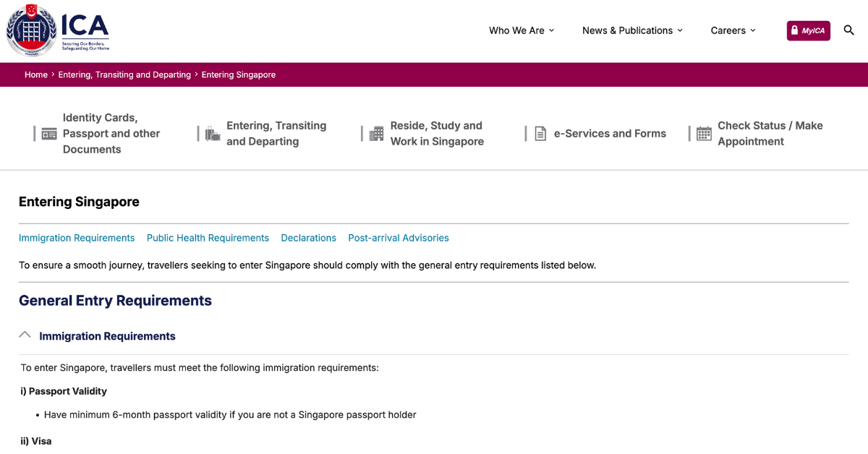Click the building icon for Reside, Study
868x454 pixels.
pos(376,134)
